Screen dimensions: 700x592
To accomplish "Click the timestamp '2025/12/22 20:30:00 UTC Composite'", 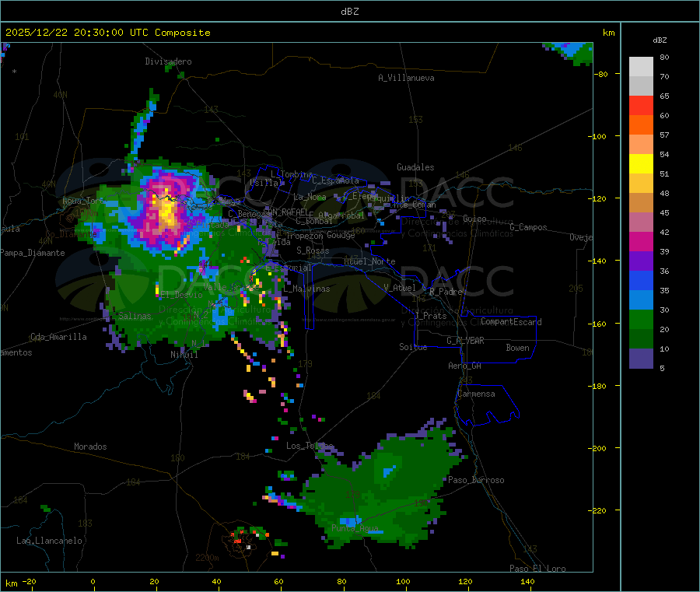I will (x=107, y=33).
